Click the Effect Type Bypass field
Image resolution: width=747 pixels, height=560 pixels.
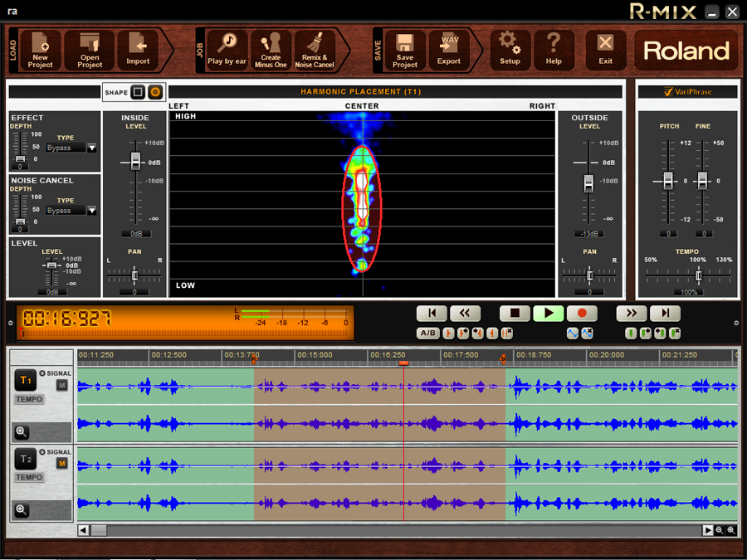coord(66,148)
